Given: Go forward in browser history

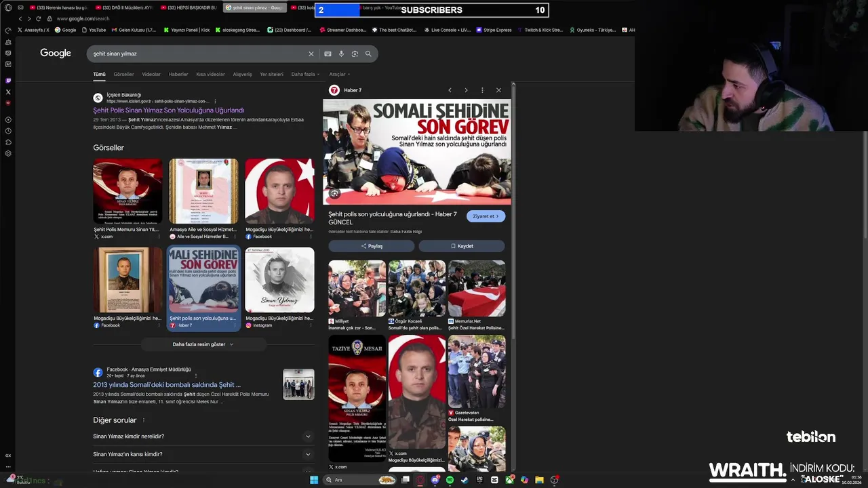Looking at the screenshot, I should (x=29, y=19).
